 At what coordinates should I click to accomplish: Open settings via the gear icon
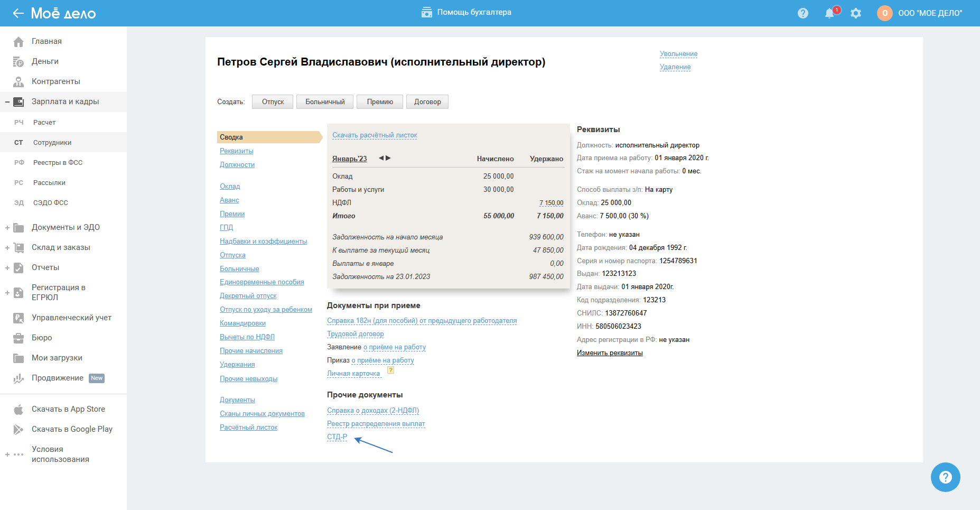click(856, 13)
